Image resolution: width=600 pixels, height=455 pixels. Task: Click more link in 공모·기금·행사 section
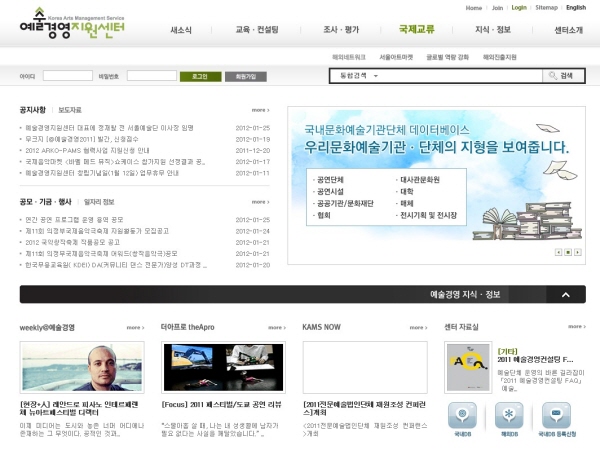[x=261, y=202]
